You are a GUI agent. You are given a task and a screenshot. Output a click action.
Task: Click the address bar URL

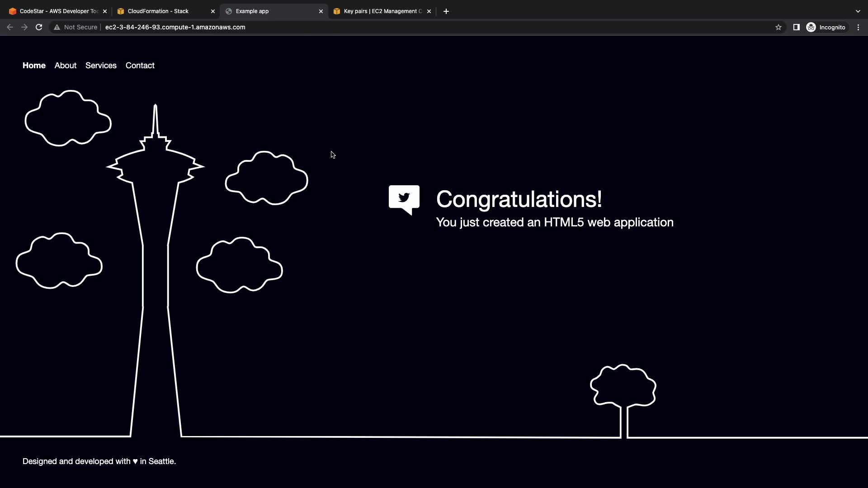pos(175,27)
